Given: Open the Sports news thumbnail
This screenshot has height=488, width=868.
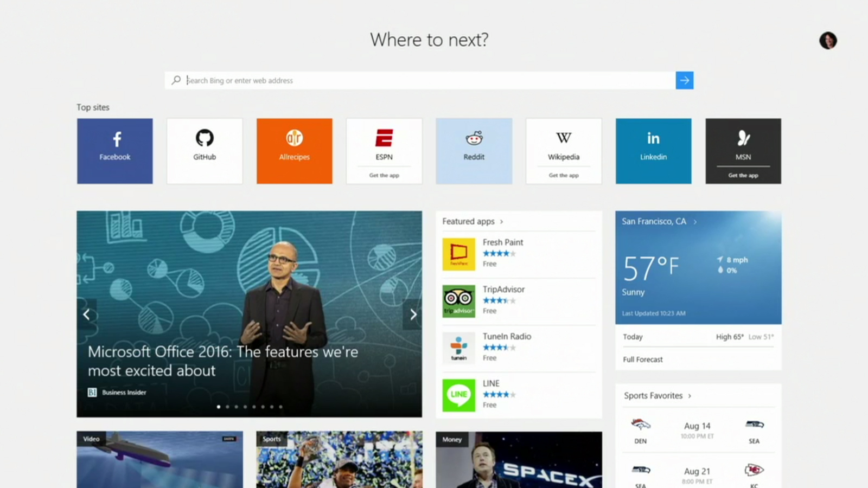Looking at the screenshot, I should pos(340,460).
